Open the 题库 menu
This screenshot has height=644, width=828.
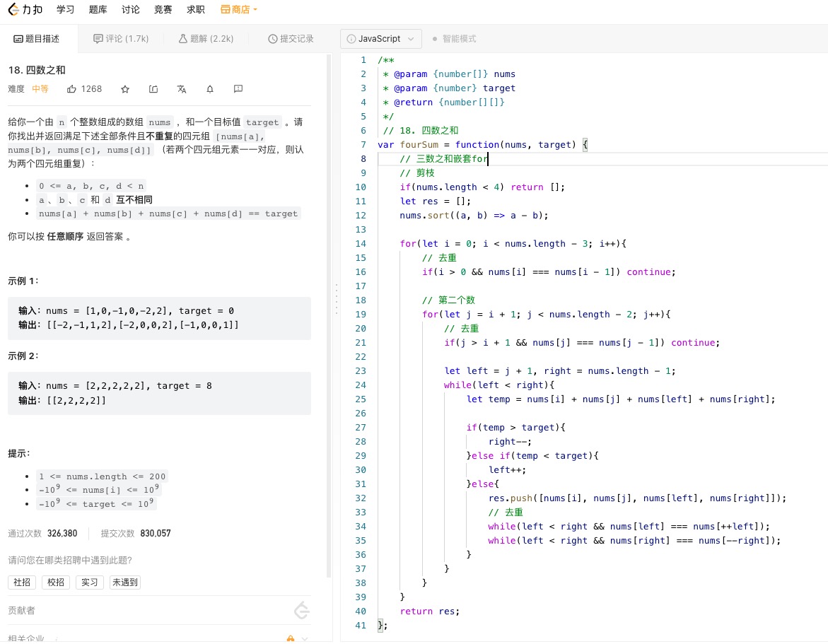pyautogui.click(x=98, y=9)
